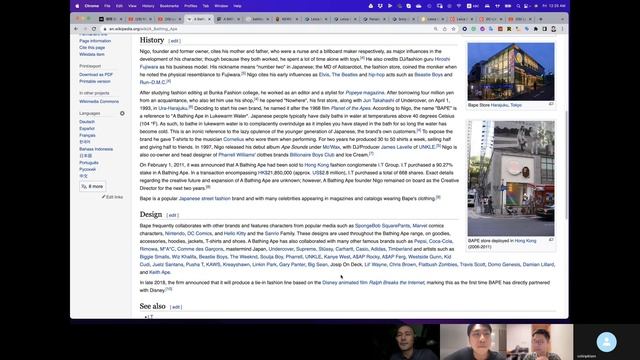640x360 pixels.
Task: Open the Chrome three-dot menu
Action: [x=562, y=29]
